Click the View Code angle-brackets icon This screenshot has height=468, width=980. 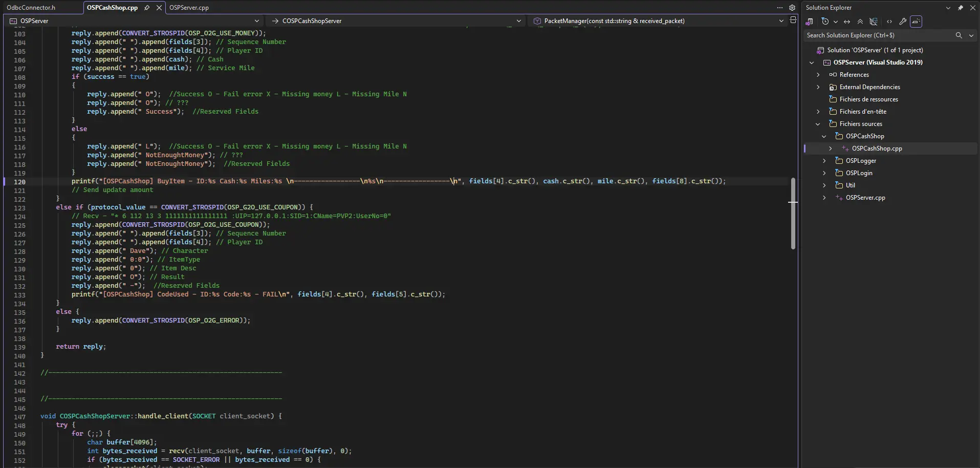coord(889,22)
